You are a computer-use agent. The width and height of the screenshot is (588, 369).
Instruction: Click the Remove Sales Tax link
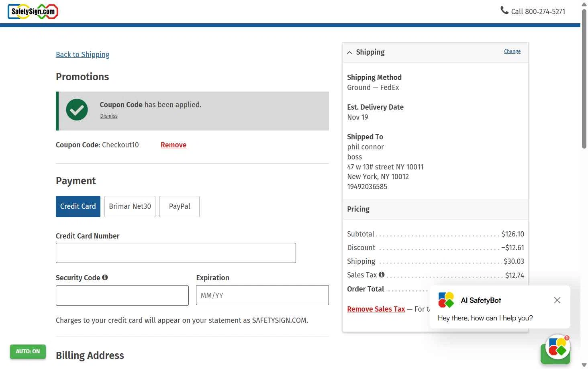[376, 309]
